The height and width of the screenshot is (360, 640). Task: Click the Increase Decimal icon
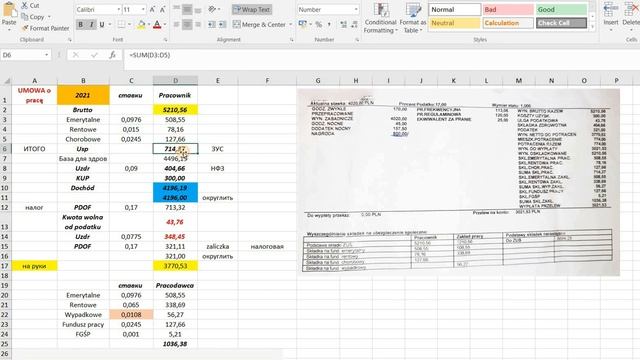[343, 24]
